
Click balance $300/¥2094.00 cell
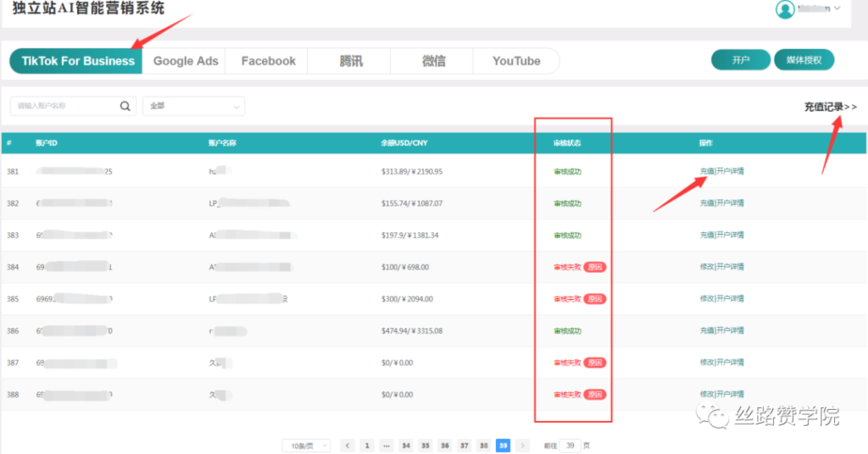pyautogui.click(x=407, y=299)
